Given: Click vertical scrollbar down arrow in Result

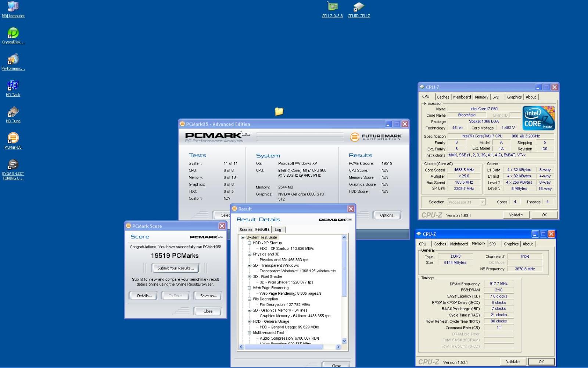Looking at the screenshot, I should coord(344,341).
